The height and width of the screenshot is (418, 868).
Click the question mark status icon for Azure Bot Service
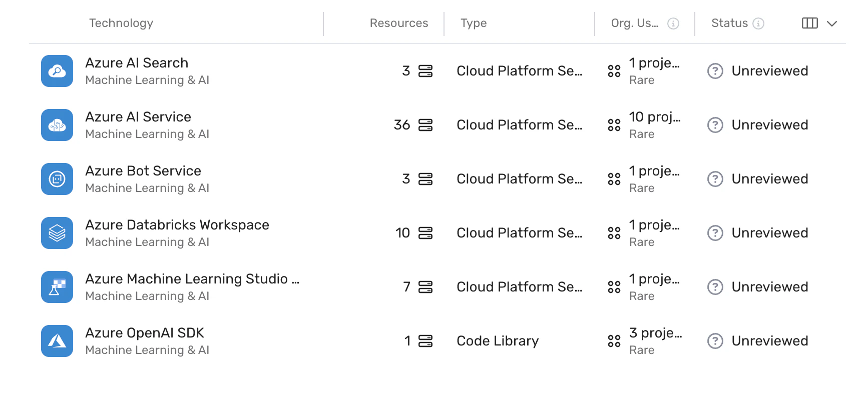pos(715,179)
